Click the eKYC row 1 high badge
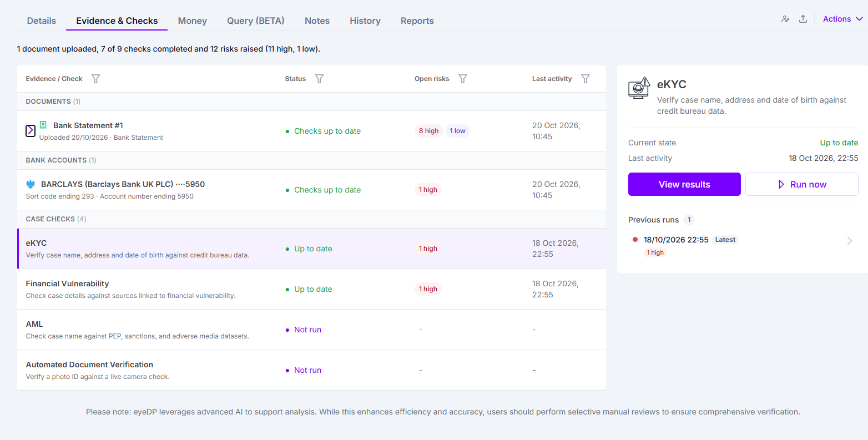The height and width of the screenshot is (440, 868). (428, 249)
